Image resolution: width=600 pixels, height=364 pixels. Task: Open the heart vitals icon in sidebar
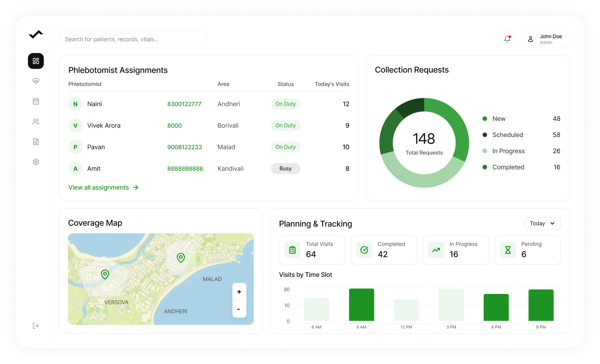coord(36,81)
